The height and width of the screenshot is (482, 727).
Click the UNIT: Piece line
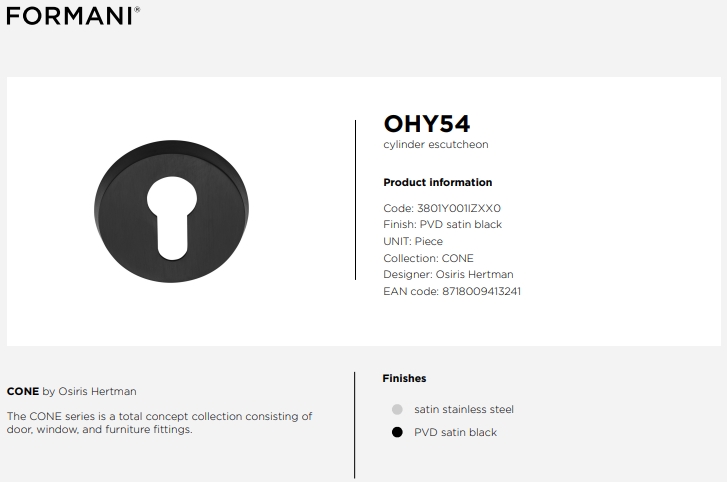(413, 241)
